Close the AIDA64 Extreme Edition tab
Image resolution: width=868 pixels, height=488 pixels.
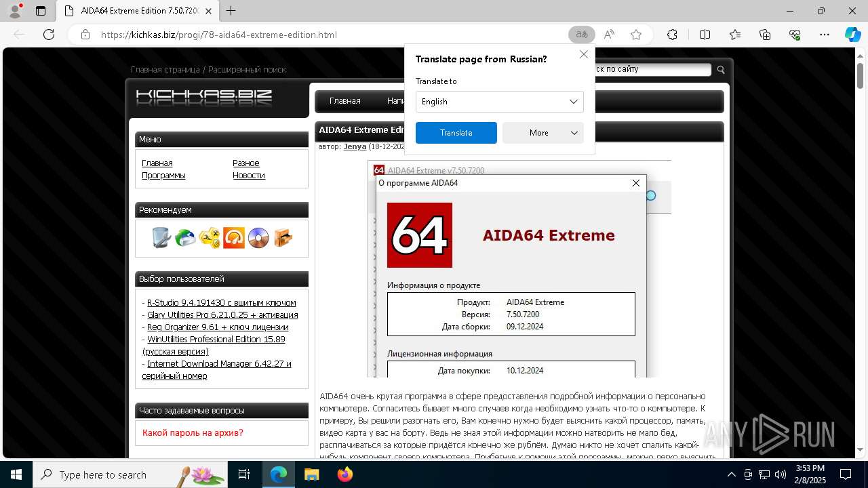point(209,11)
